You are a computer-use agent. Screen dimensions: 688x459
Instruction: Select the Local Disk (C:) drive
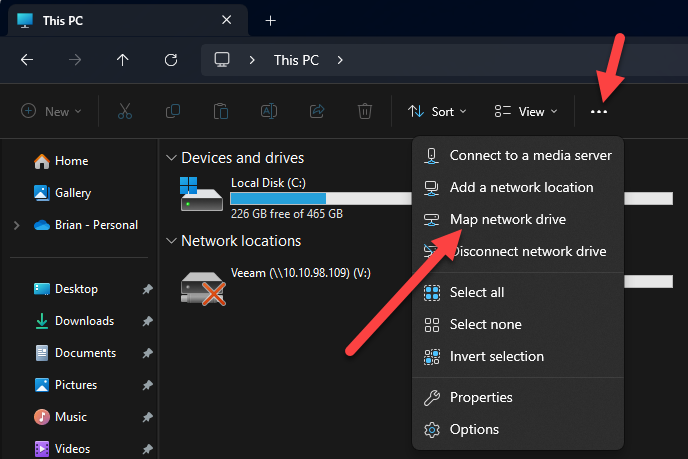270,183
